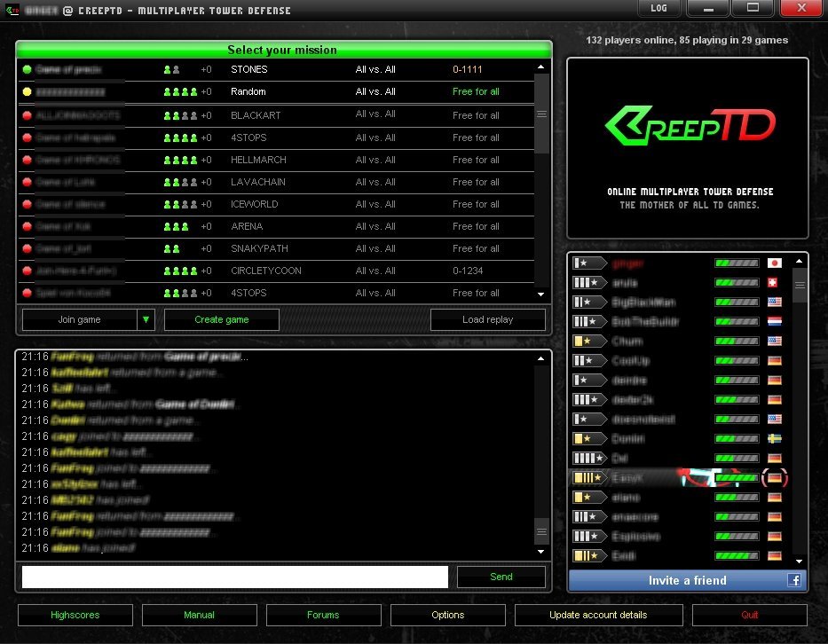828x644 pixels.
Task: Open the Manual
Action: [199, 615]
